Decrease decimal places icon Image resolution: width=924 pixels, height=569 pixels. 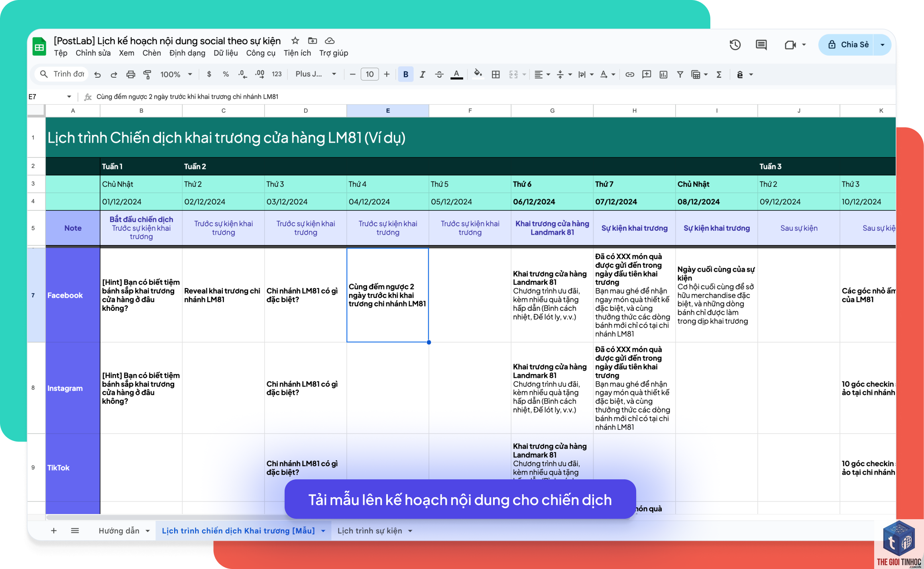click(242, 74)
